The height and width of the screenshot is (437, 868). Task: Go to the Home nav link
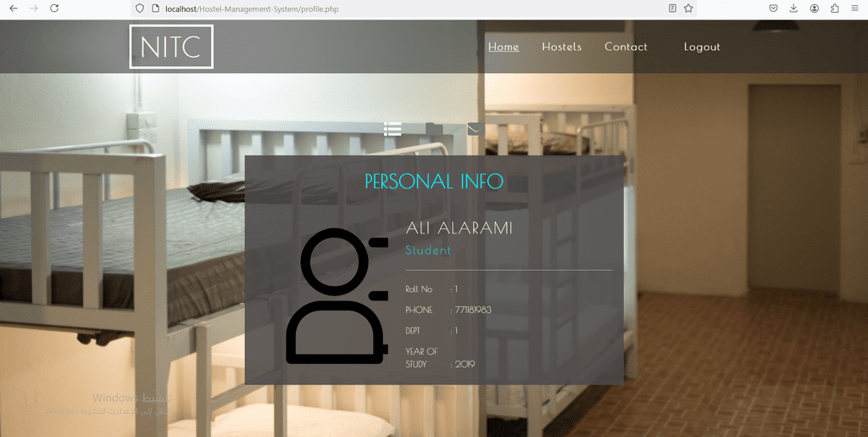tap(504, 47)
